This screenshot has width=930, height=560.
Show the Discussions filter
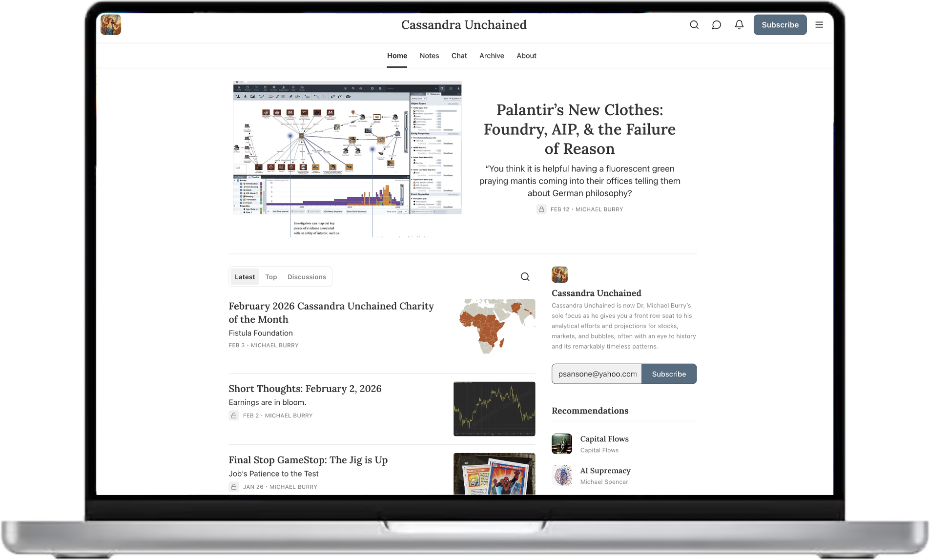[x=307, y=277]
